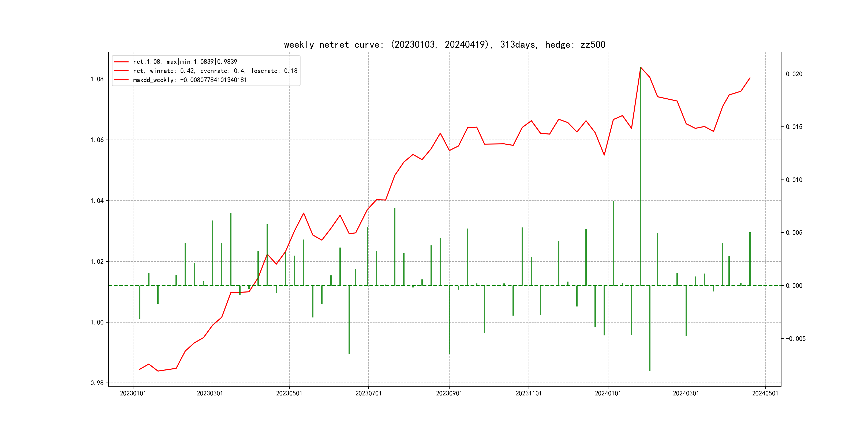Click the last point of red net curve

click(750, 78)
